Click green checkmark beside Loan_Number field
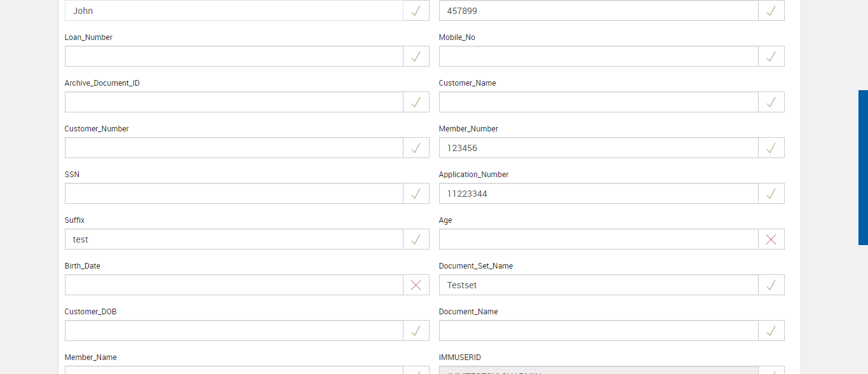 click(416, 57)
